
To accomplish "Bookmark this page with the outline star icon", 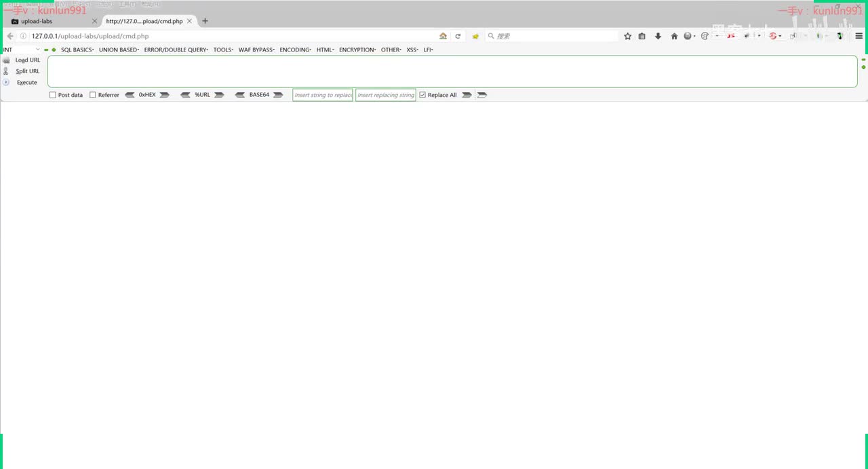I will tap(627, 36).
